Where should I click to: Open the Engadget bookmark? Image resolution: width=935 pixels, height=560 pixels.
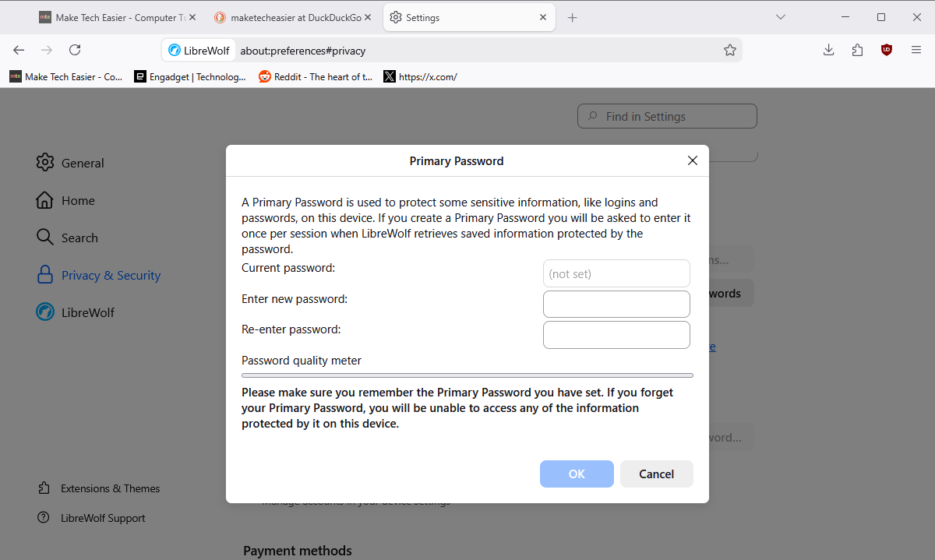[x=190, y=76]
